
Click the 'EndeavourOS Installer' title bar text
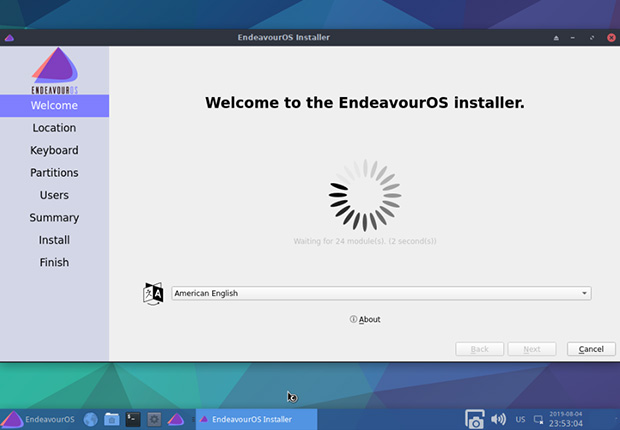click(284, 38)
